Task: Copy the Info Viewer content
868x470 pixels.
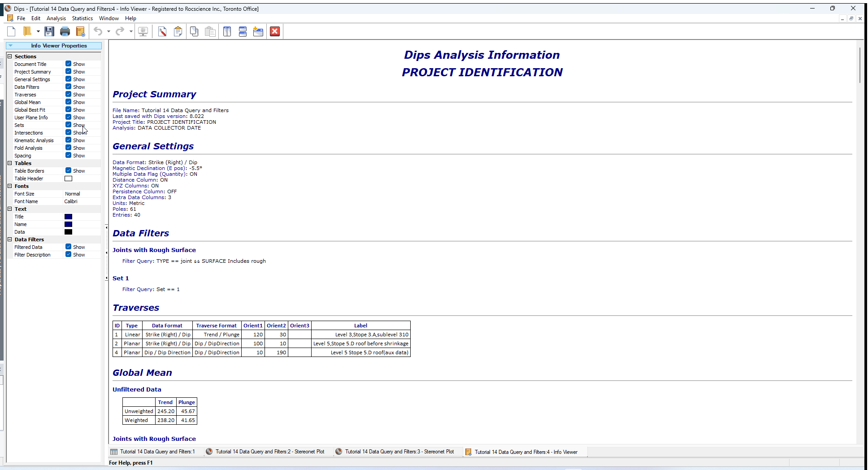Action: coord(194,31)
